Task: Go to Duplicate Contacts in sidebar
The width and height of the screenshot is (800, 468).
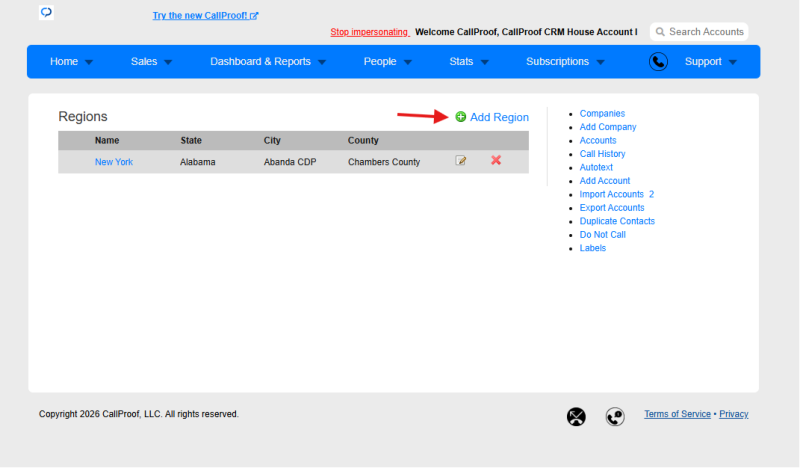Action: point(617,221)
